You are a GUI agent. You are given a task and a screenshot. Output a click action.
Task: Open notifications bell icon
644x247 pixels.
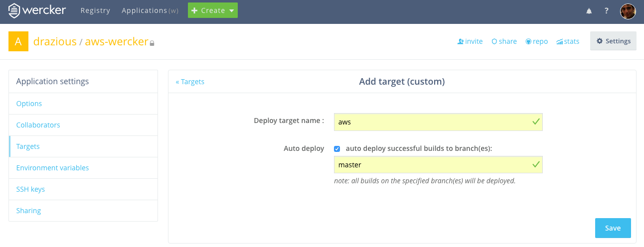coord(589,11)
